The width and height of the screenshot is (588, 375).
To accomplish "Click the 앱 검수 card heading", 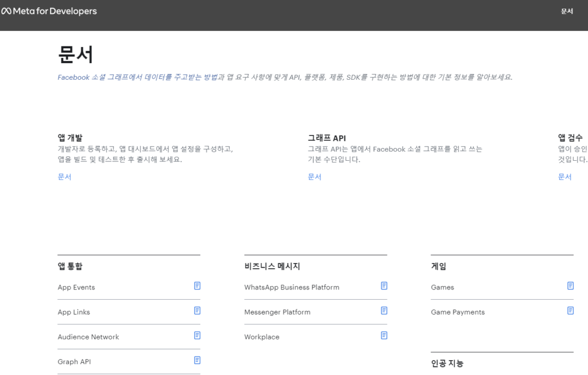I will point(570,138).
